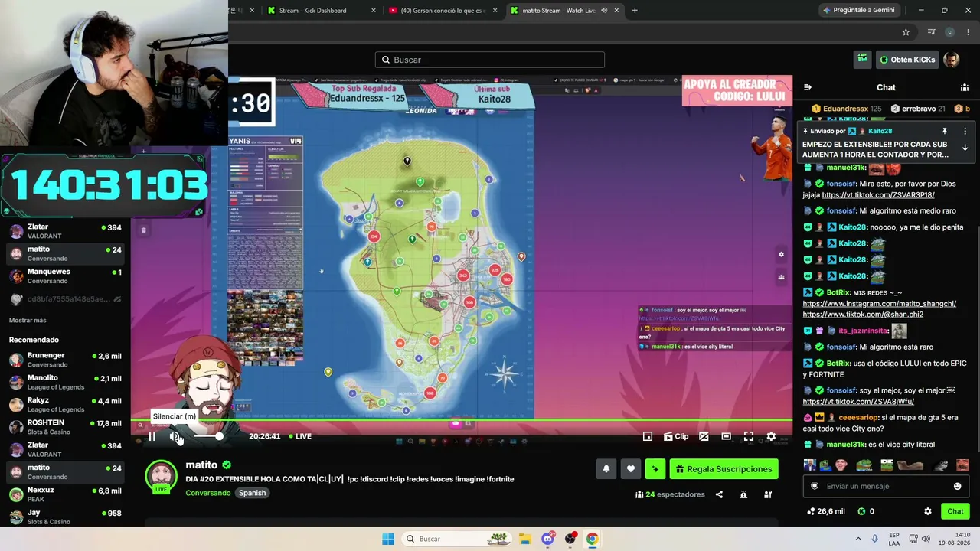
Task: Open the user profile avatar menu
Action: [952, 60]
